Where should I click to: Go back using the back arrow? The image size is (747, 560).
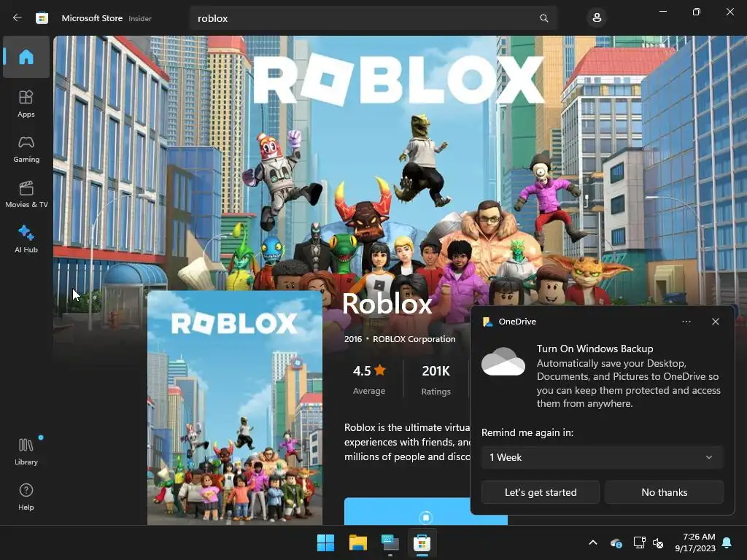point(18,18)
